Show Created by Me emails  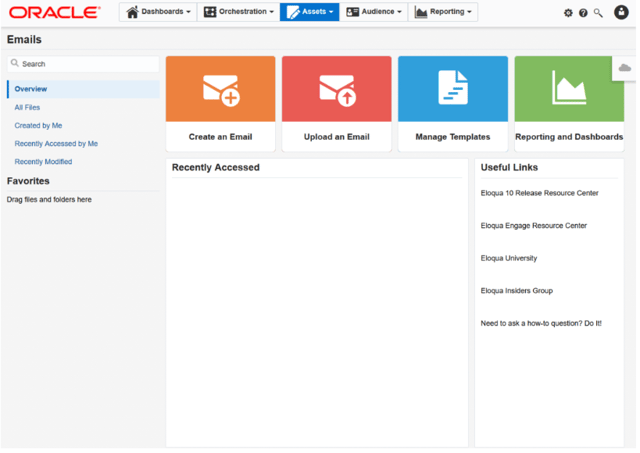[x=38, y=126]
